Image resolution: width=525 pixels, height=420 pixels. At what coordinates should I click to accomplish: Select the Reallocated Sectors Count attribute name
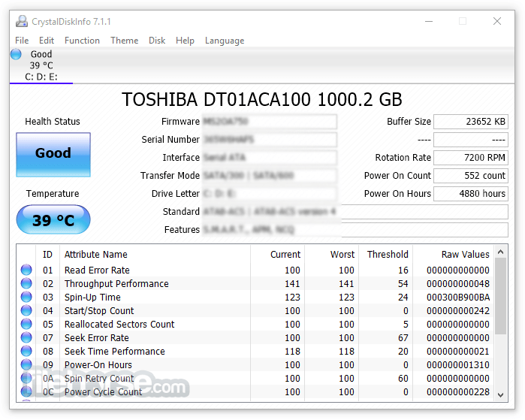(x=119, y=325)
